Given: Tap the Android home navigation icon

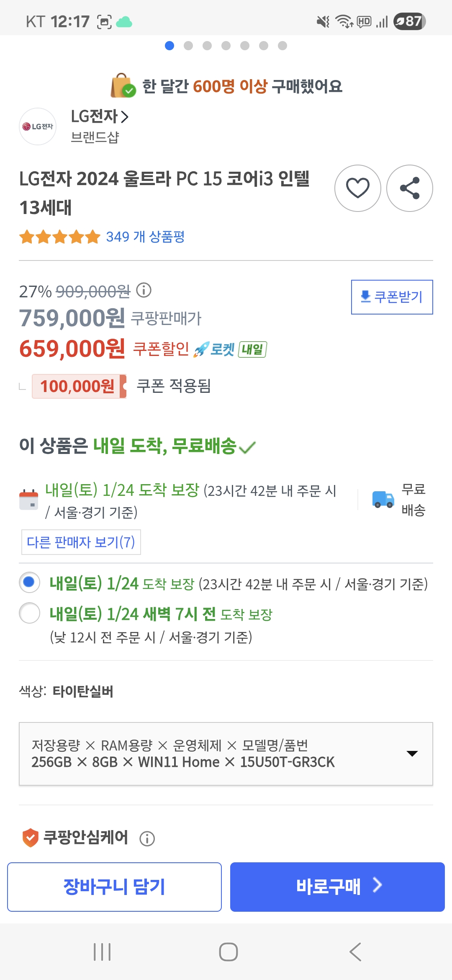Looking at the screenshot, I should [228, 952].
